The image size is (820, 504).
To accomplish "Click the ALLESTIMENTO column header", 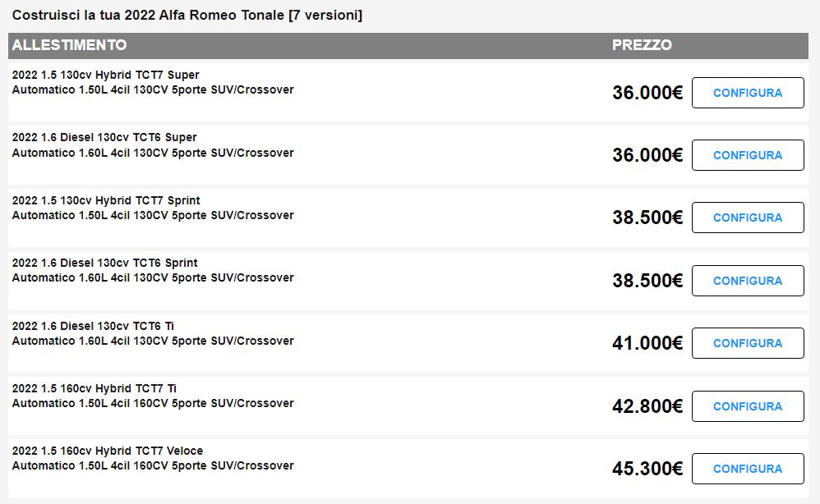I will click(69, 45).
